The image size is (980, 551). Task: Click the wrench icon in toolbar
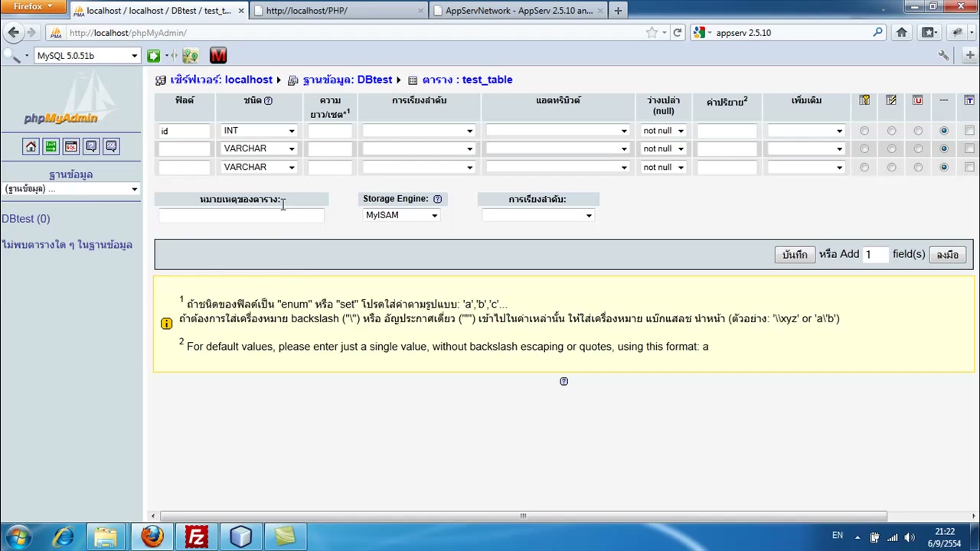pos(944,55)
